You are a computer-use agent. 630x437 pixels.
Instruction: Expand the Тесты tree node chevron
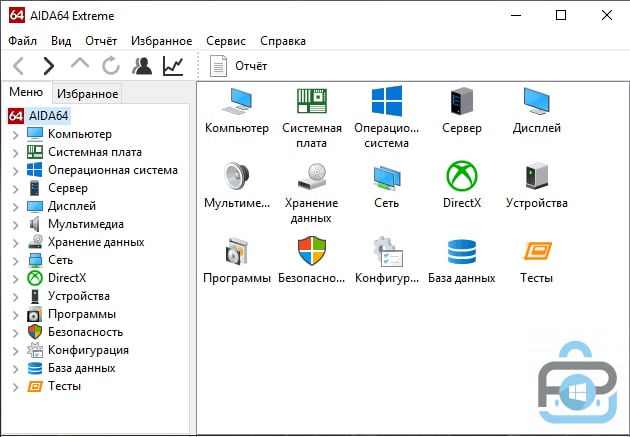coord(15,387)
